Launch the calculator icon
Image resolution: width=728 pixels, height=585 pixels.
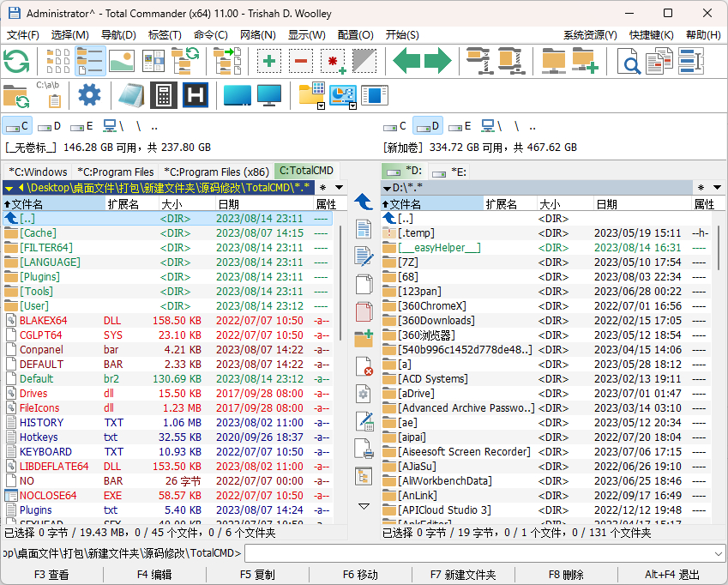tap(164, 95)
